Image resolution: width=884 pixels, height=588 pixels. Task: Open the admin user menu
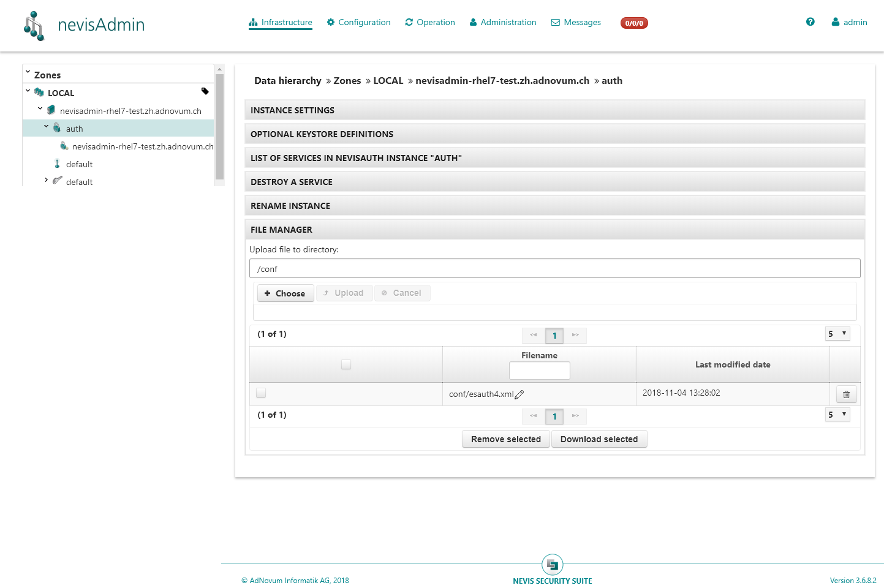click(x=849, y=23)
